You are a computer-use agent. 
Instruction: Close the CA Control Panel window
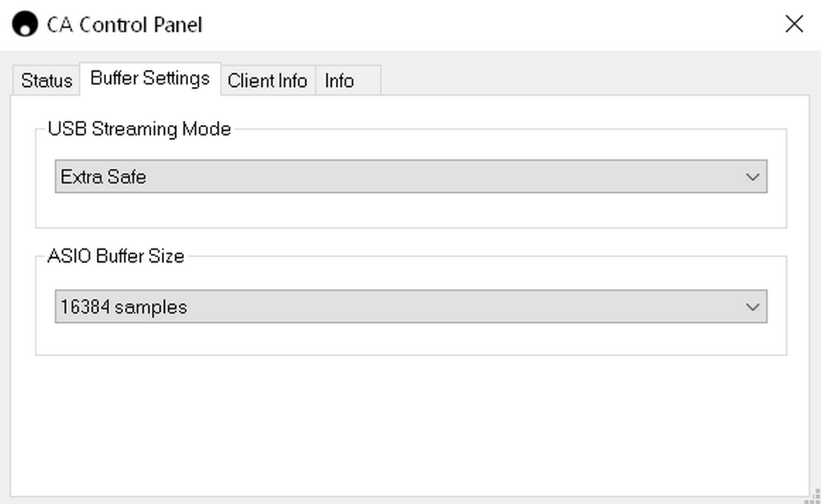click(x=794, y=25)
